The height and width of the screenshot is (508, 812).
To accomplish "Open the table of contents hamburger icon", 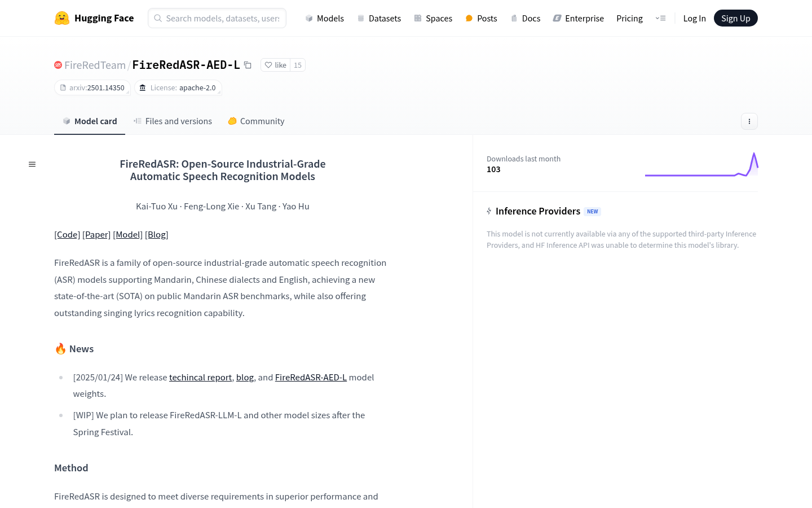I will [32, 164].
